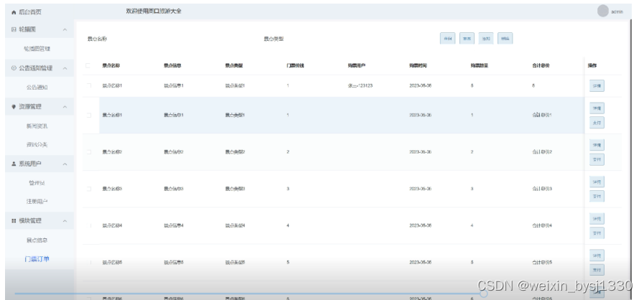Click the 购票数量 column header

[x=480, y=65]
